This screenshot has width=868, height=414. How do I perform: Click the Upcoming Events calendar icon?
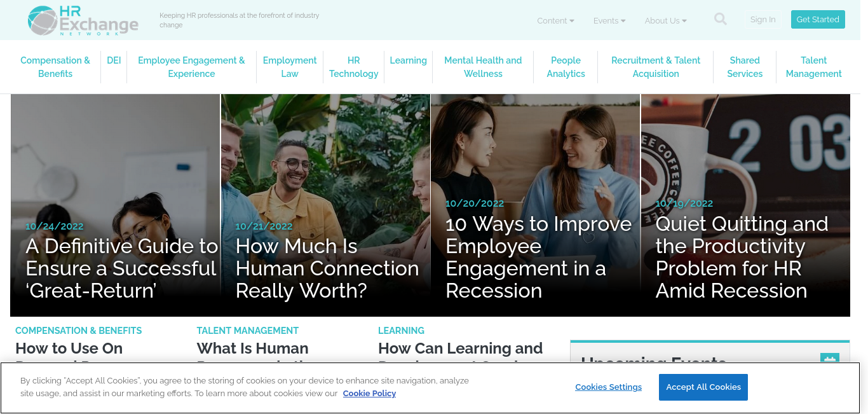[x=829, y=360]
